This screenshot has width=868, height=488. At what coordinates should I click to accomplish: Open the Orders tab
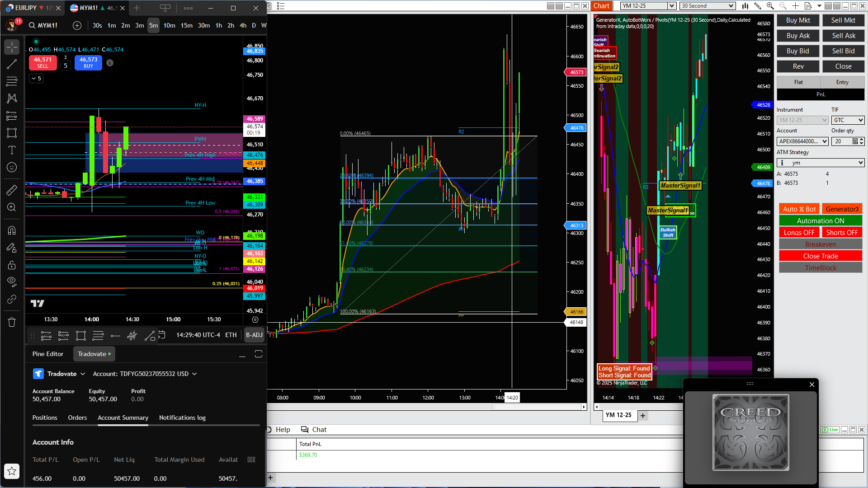coord(77,418)
